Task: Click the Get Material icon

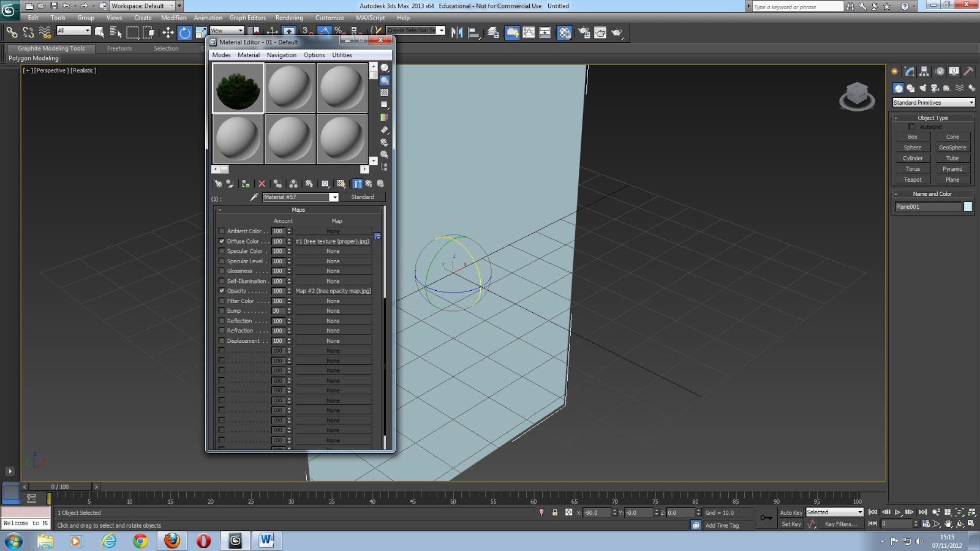Action: (x=217, y=184)
